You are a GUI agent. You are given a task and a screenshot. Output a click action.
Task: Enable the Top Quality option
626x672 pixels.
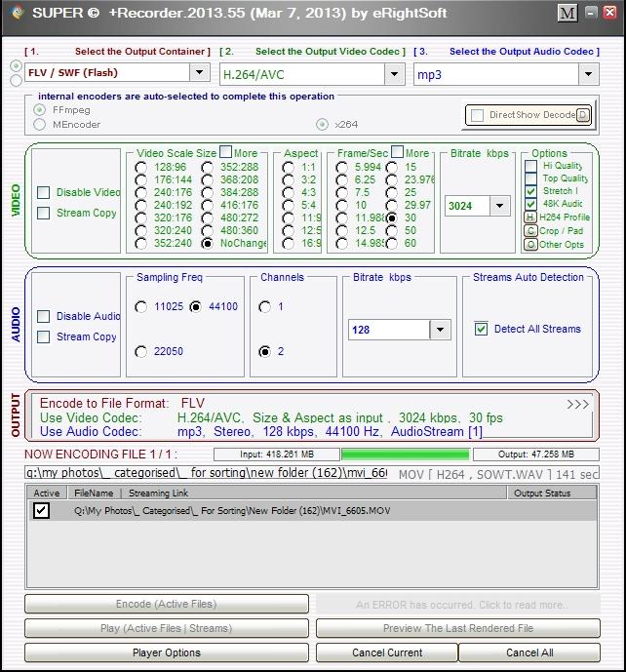point(530,178)
